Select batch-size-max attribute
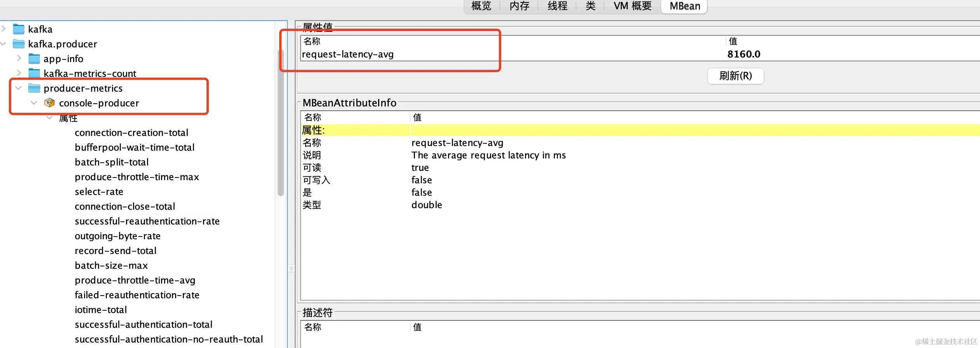980x348 pixels. (x=111, y=266)
